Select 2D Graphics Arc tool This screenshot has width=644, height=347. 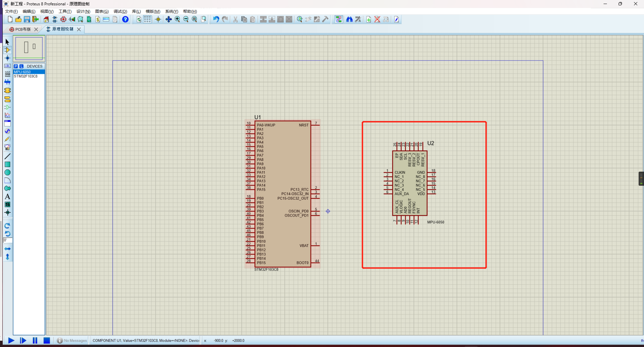point(7,180)
